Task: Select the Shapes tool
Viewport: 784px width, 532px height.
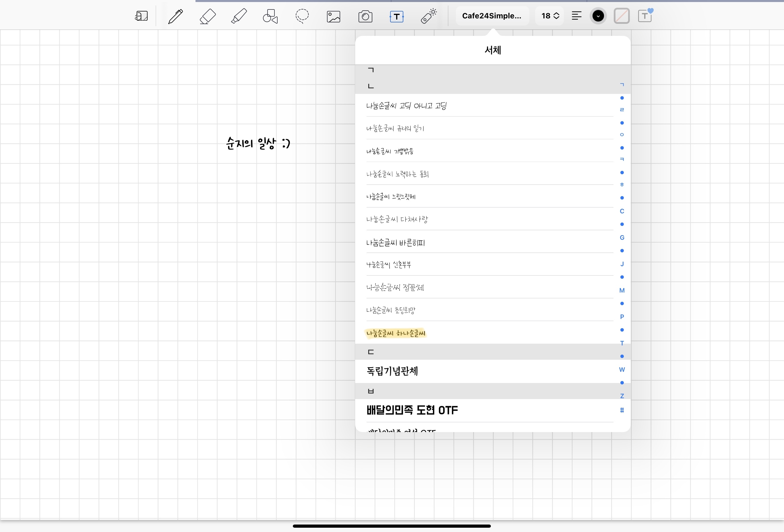Action: (270, 16)
